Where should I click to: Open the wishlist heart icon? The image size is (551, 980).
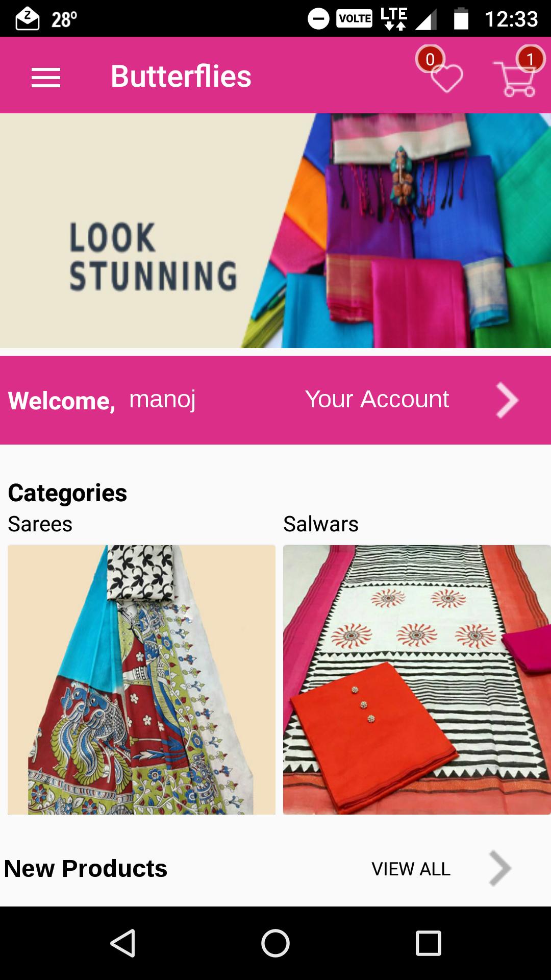click(x=447, y=79)
